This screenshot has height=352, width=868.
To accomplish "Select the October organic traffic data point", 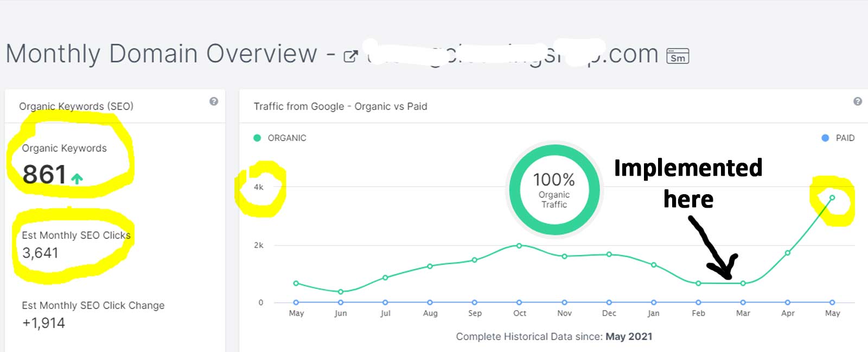I will (x=519, y=246).
